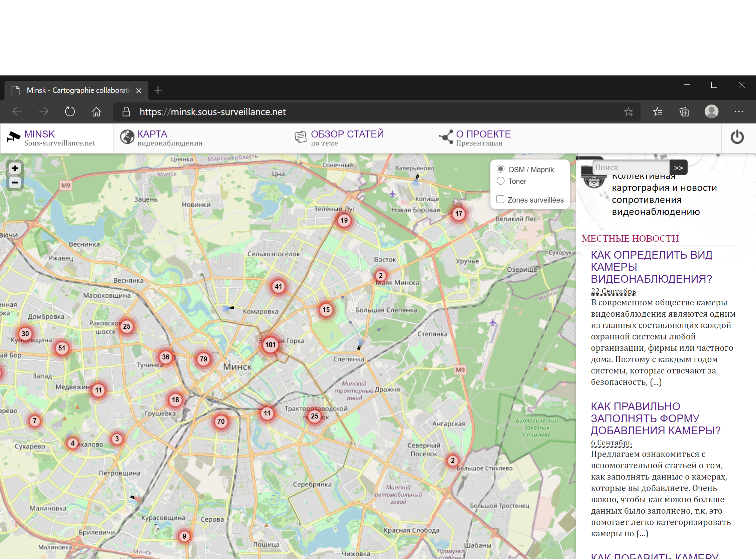
Task: Open О ПРОЕКТЕ Презентация menu item
Action: pos(577,138)
